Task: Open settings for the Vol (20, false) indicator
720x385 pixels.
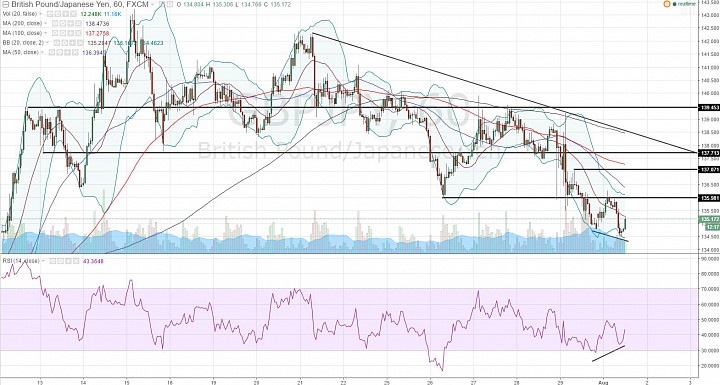Action: point(58,14)
